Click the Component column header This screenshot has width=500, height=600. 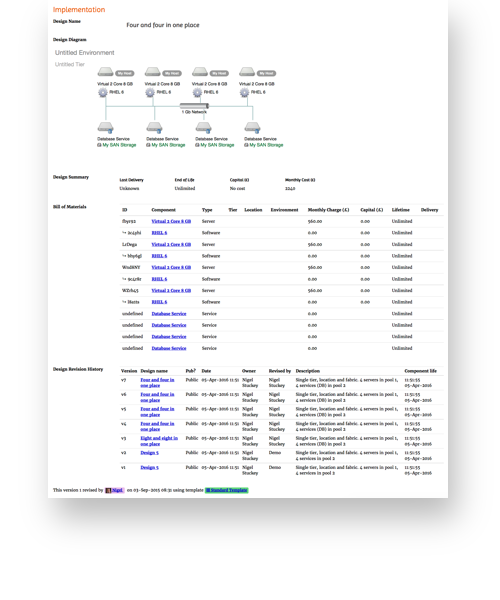163,210
